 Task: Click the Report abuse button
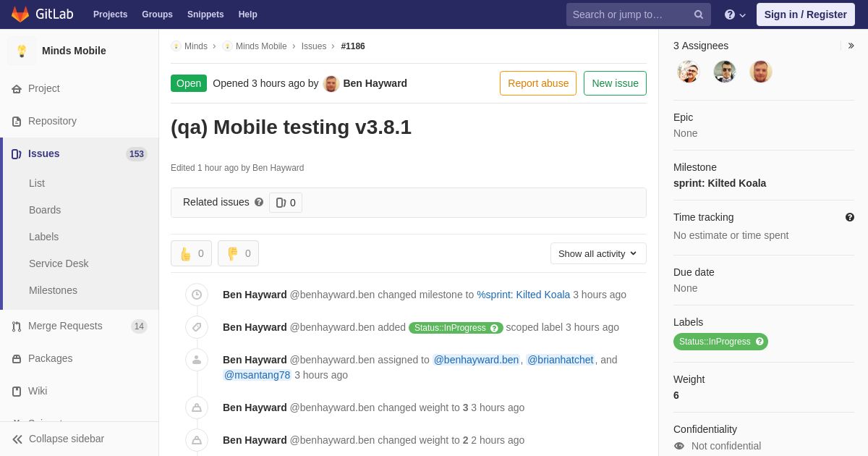coord(537,83)
